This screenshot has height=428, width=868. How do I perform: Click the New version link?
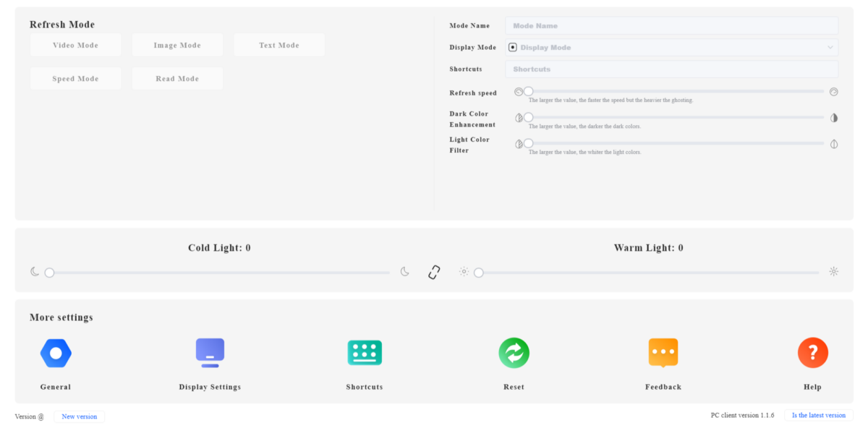coord(80,417)
